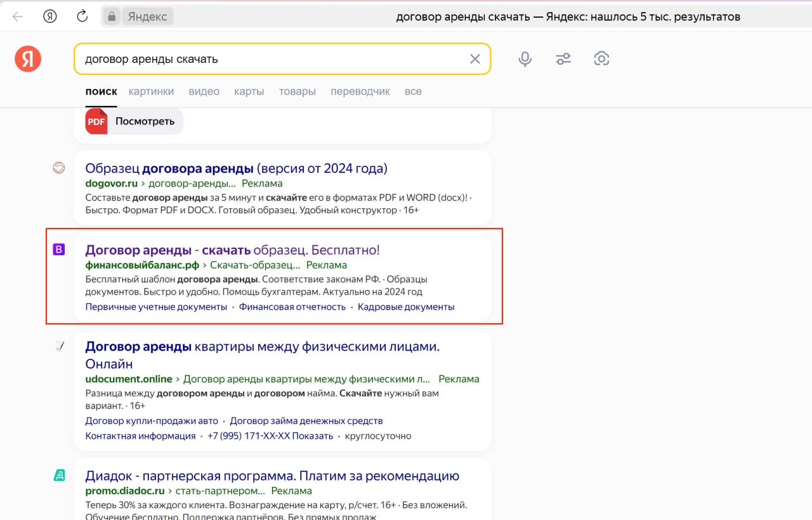The image size is (812, 520).
Task: Switch to the видео tab
Action: pyautogui.click(x=204, y=91)
